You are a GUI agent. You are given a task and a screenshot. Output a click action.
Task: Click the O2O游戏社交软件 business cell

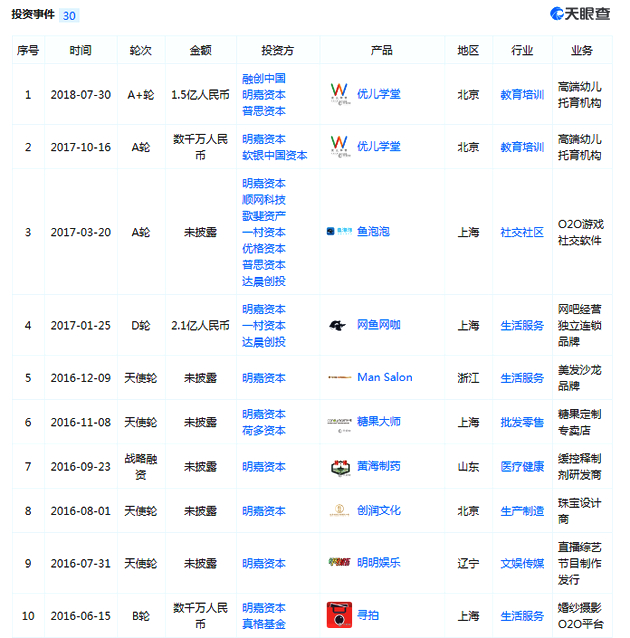pyautogui.click(x=581, y=232)
